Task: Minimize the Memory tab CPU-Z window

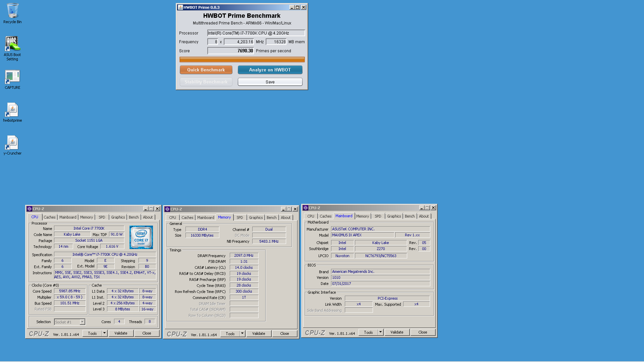Action: [x=283, y=209]
